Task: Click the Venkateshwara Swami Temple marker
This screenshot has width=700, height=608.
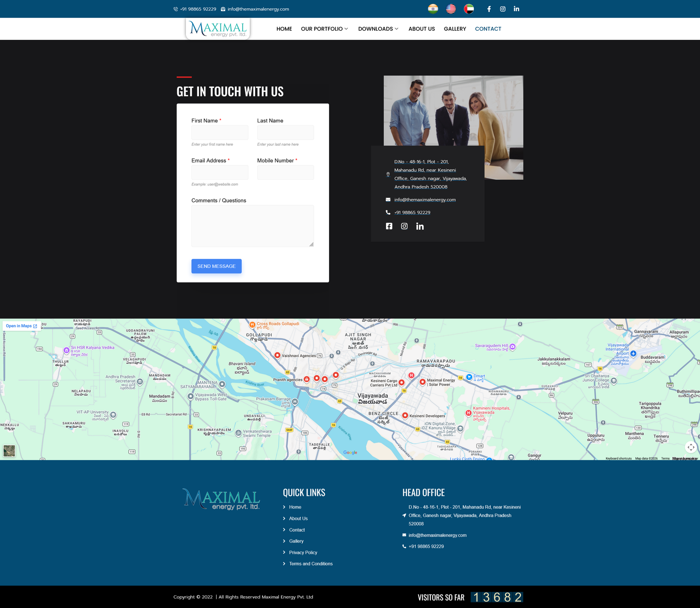Action: coord(238,433)
